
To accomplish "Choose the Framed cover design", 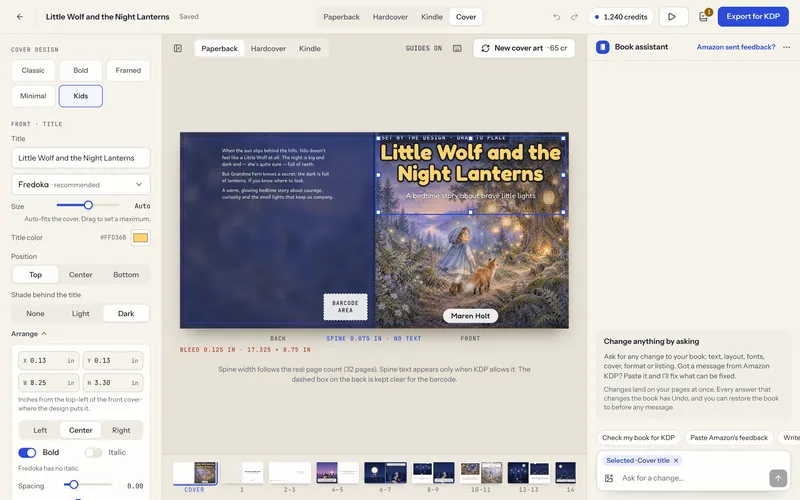I will 128,70.
